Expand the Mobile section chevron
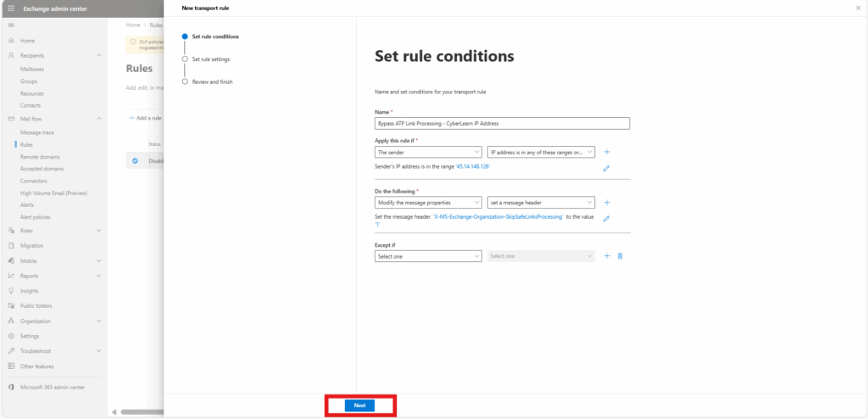 pyautogui.click(x=99, y=260)
